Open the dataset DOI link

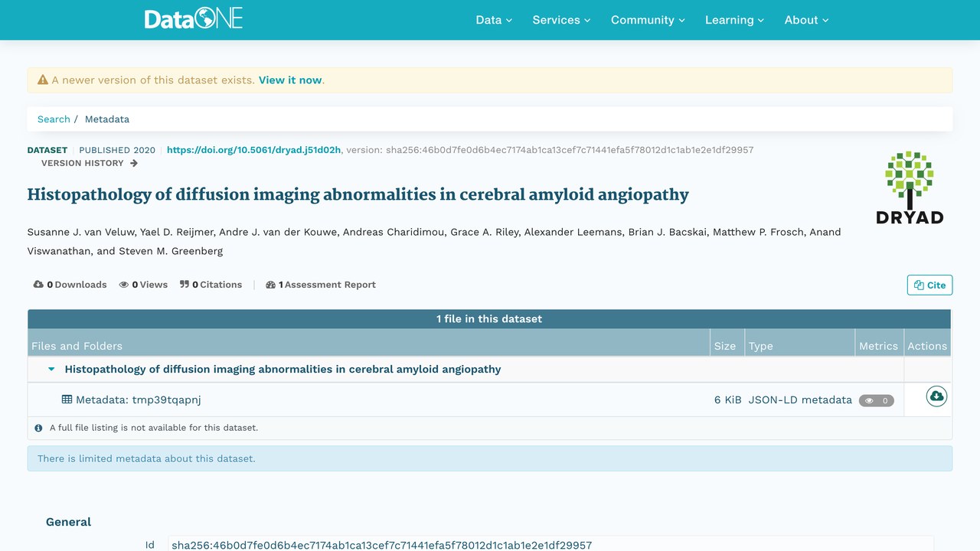tap(253, 150)
